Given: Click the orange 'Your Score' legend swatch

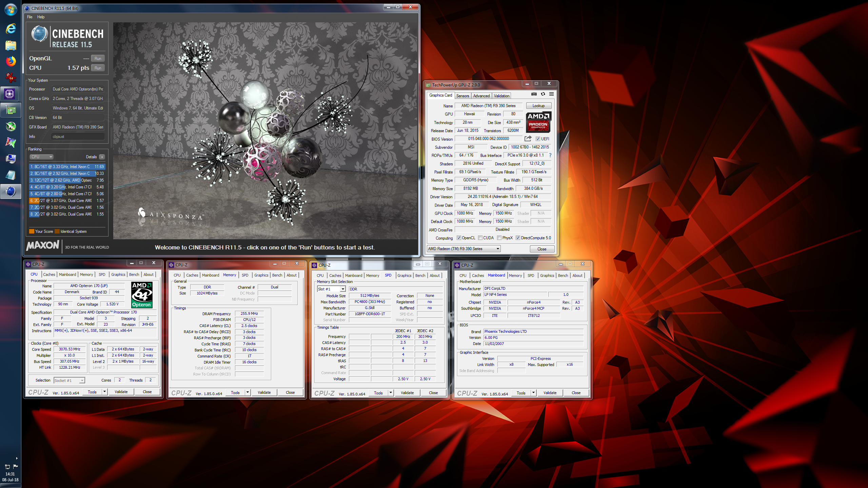Looking at the screenshot, I should [x=32, y=231].
